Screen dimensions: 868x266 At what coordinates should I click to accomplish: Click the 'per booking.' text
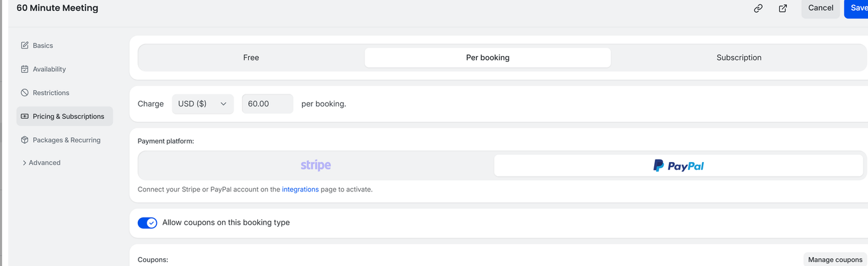point(324,104)
